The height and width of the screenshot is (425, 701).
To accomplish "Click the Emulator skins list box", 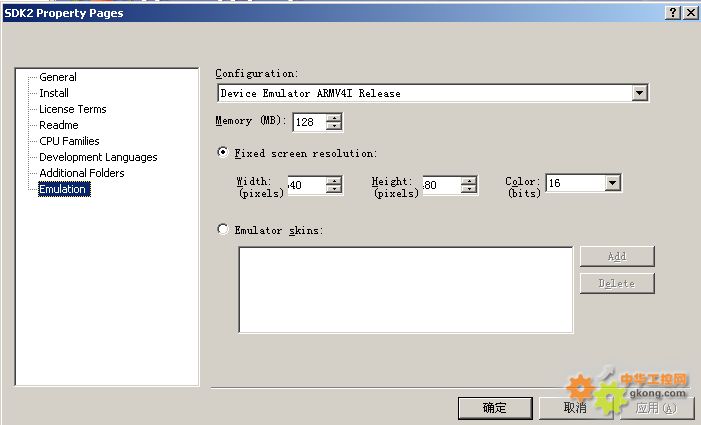I will click(406, 290).
